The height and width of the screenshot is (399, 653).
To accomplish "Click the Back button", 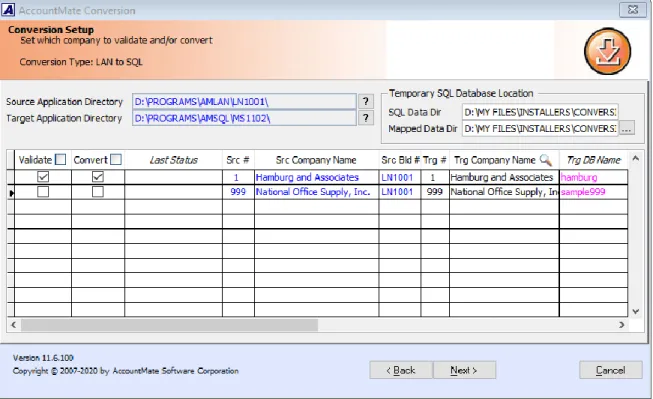I will tap(401, 370).
